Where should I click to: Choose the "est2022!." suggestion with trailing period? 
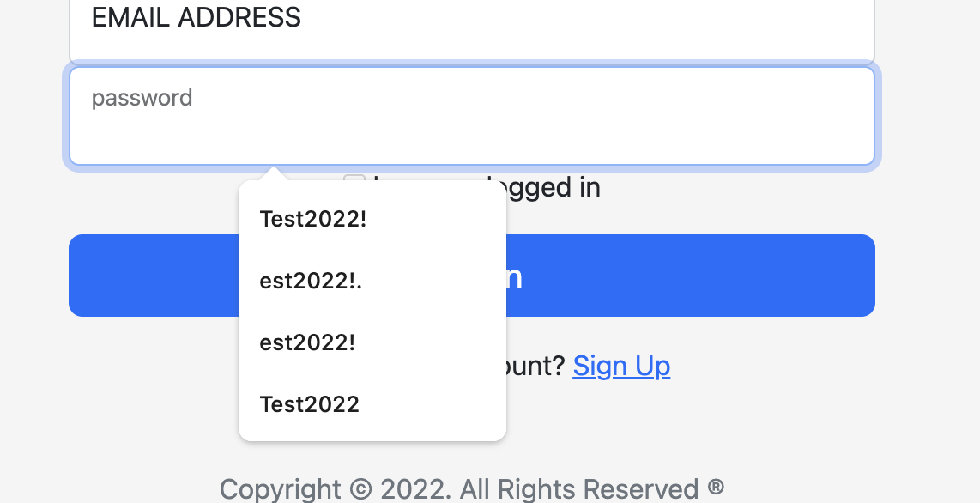[311, 281]
